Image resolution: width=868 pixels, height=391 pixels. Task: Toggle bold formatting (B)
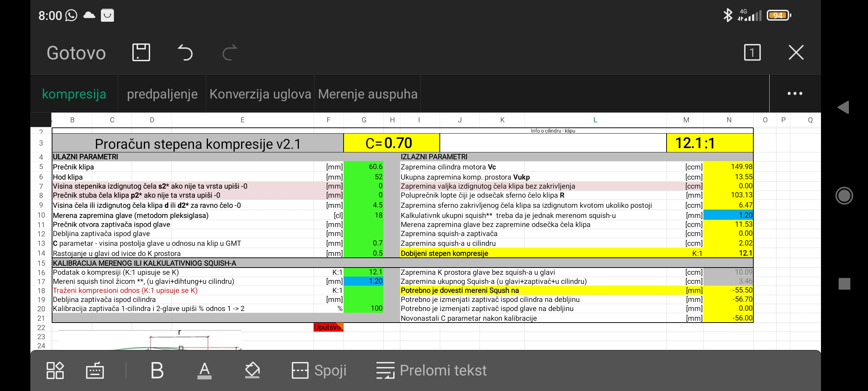click(157, 370)
